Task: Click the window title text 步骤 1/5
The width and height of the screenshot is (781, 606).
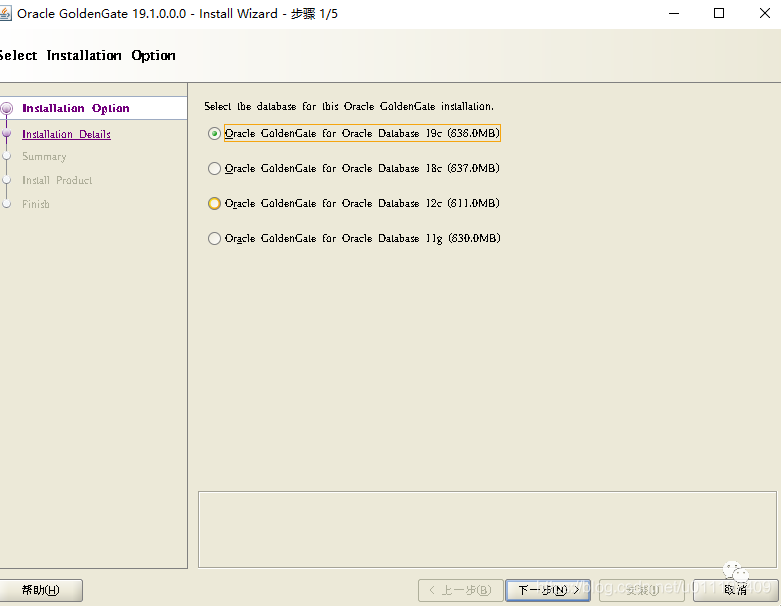Action: pos(314,13)
